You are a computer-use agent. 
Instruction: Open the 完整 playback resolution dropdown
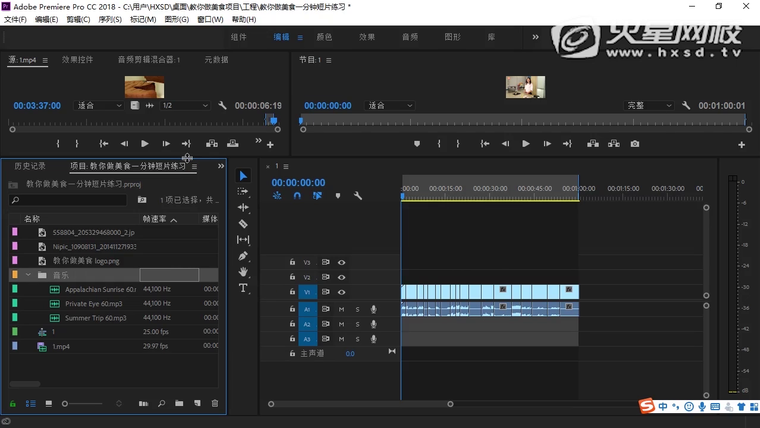click(650, 105)
